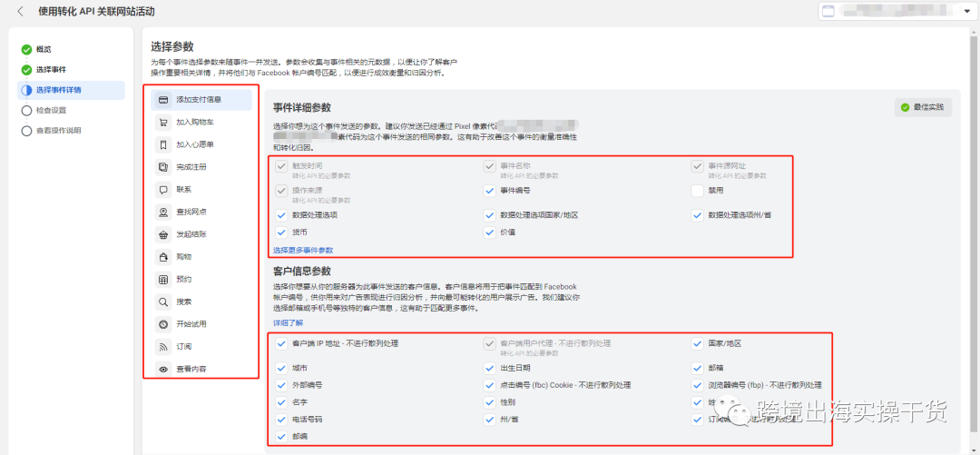Uncheck the 出生日期 checkbox
The height and width of the screenshot is (455, 980).
tap(489, 368)
